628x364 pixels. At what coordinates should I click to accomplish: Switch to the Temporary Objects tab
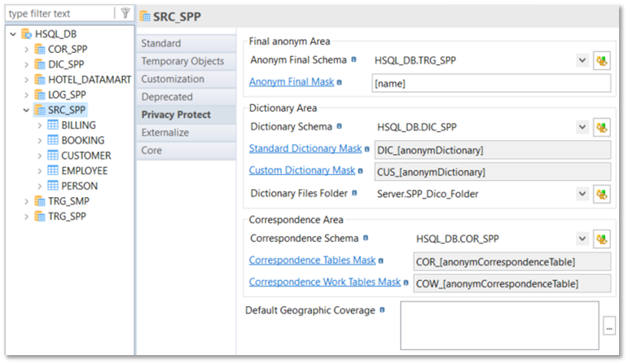tap(187, 61)
